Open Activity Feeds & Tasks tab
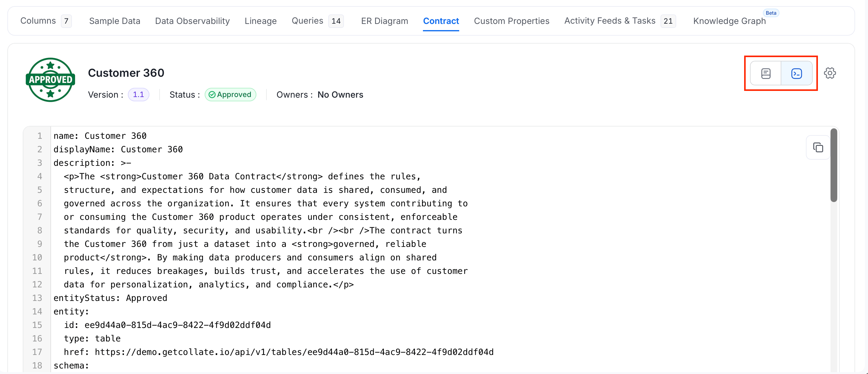The width and height of the screenshot is (868, 374). tap(620, 21)
